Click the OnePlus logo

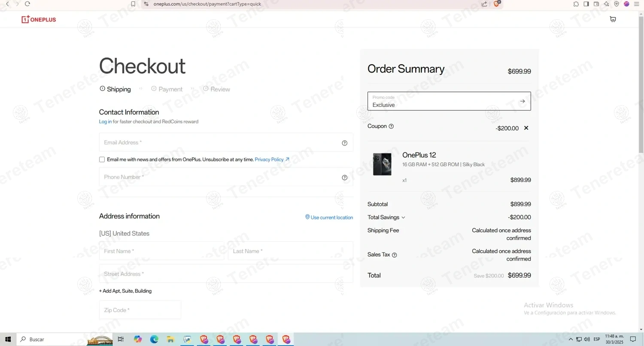pos(39,19)
